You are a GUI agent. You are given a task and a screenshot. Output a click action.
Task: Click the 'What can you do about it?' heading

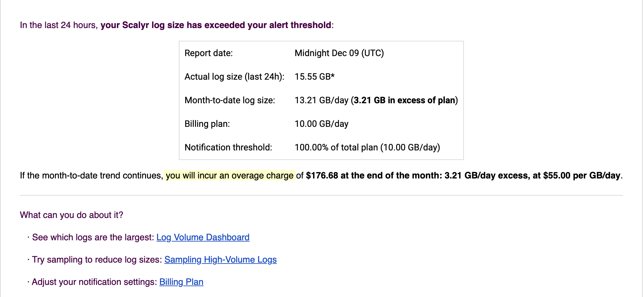click(x=72, y=215)
